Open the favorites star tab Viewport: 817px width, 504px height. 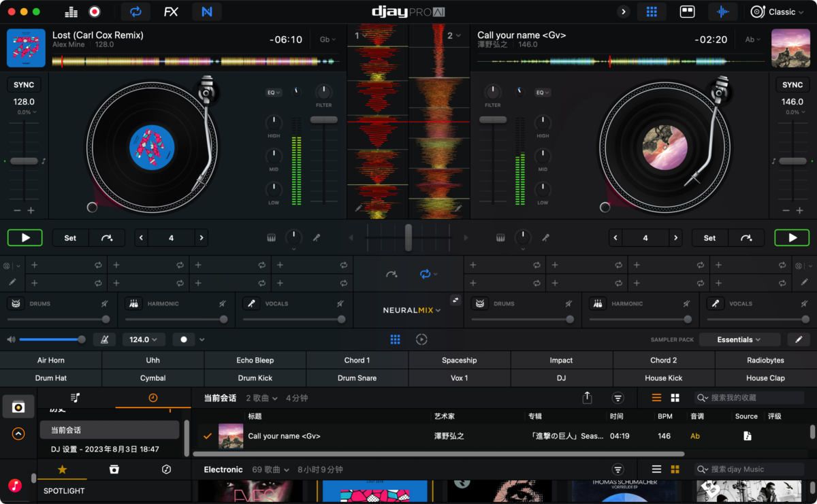tap(63, 469)
